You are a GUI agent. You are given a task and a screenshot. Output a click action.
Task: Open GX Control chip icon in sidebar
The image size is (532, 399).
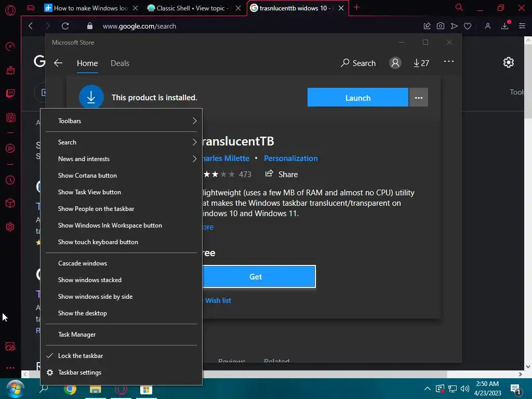pos(10,117)
